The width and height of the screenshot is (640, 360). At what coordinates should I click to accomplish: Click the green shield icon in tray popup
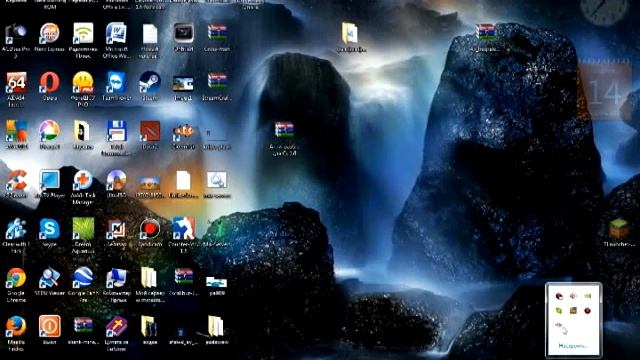click(x=558, y=311)
